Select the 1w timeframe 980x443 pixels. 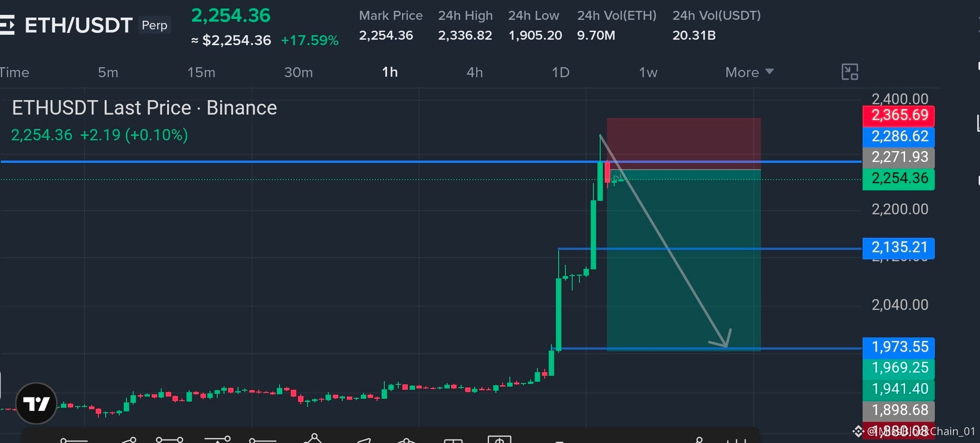[x=648, y=72]
